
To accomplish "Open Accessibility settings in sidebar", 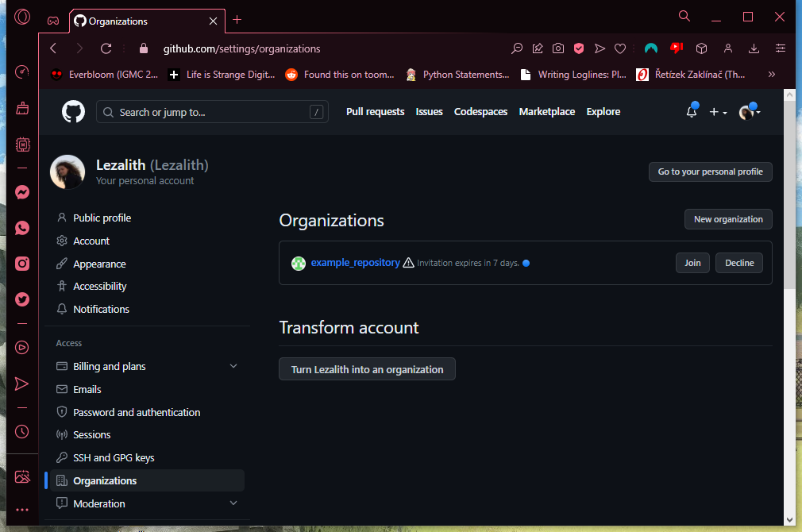I will click(100, 287).
